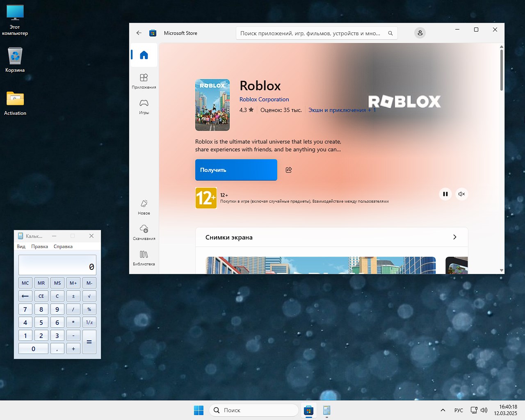Click the divide button in Calculator

[x=73, y=309]
